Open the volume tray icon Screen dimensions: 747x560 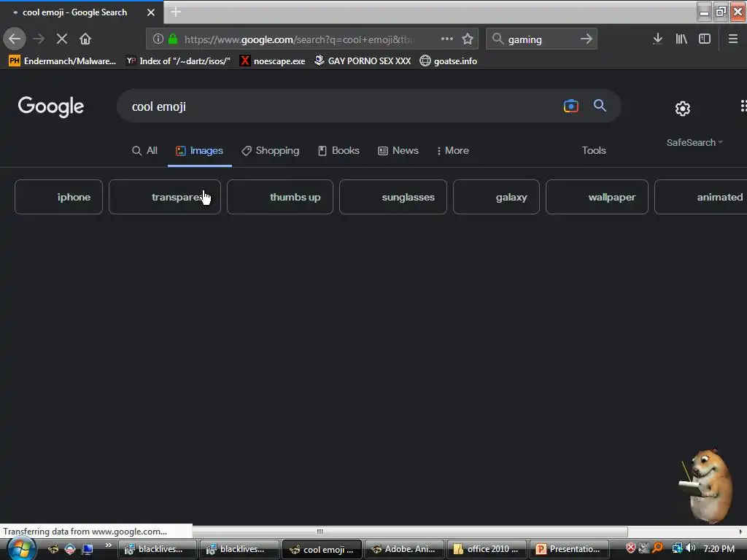691,548
